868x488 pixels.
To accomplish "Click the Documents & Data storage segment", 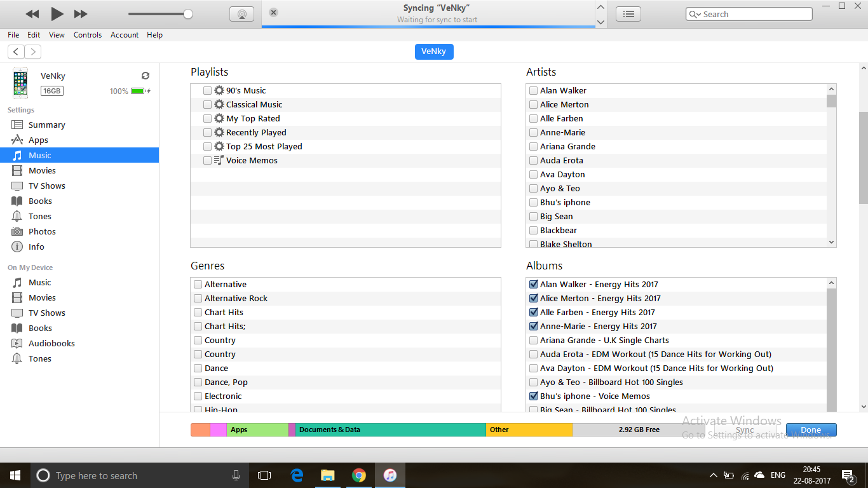I will coord(391,430).
